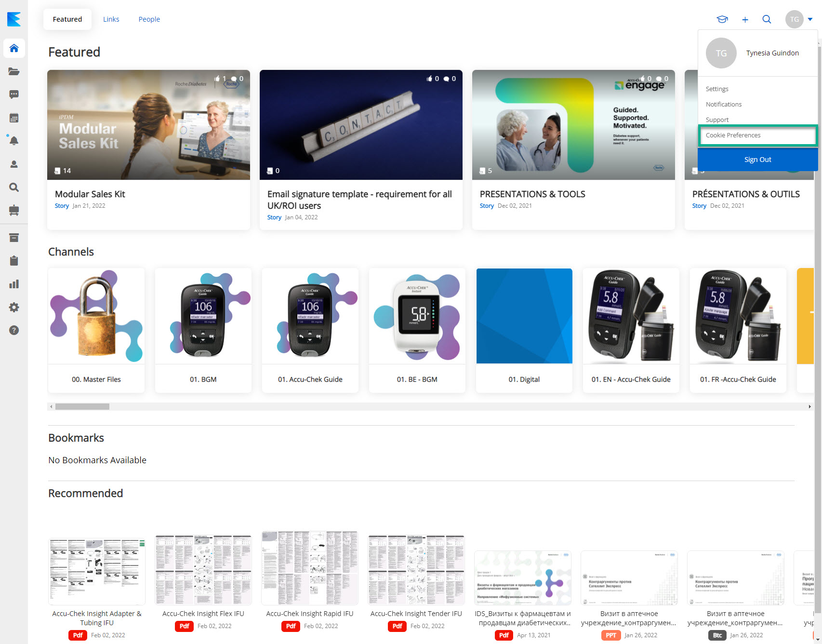This screenshot has height=644, width=822.
Task: Click the app logo at top left
Action: coord(14,19)
